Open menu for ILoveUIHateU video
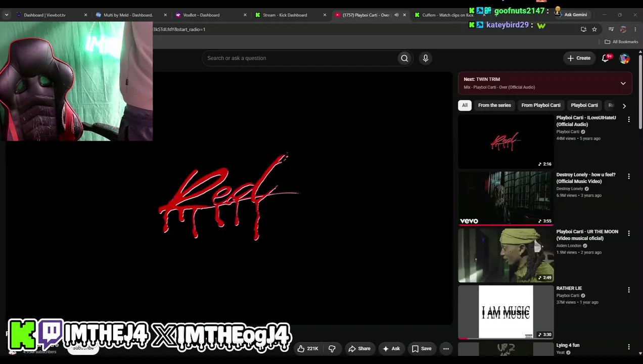 click(x=629, y=120)
